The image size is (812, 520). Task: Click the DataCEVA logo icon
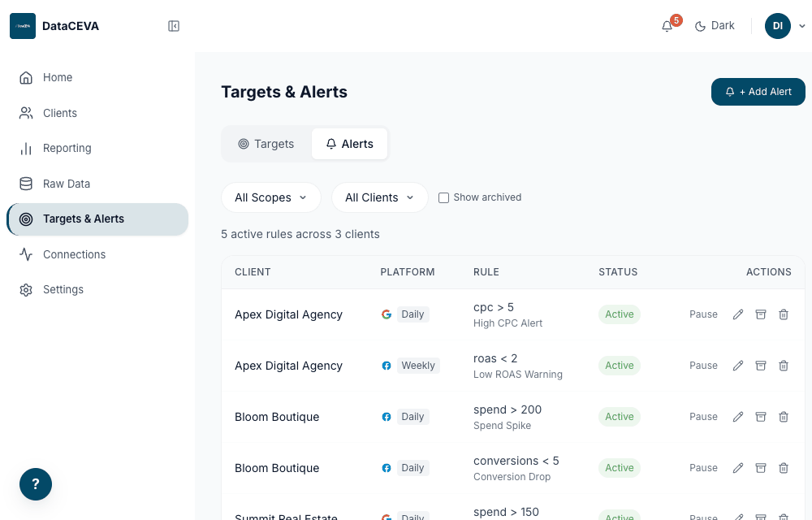coord(23,26)
